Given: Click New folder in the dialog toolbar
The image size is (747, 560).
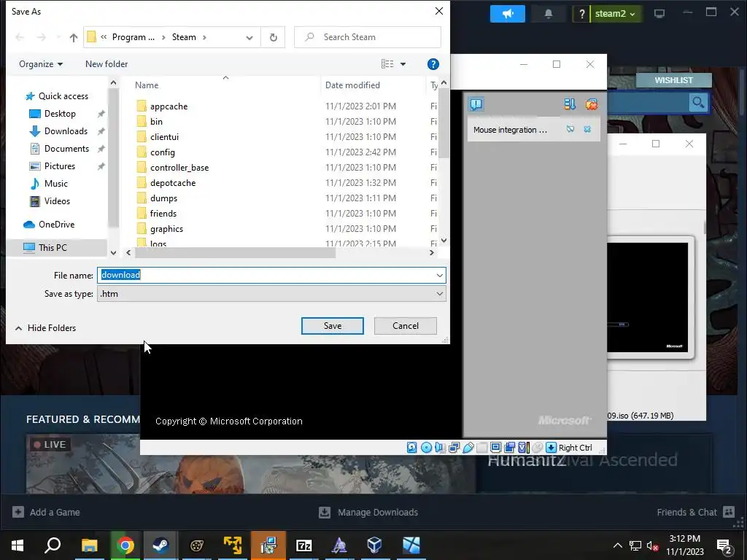Looking at the screenshot, I should click(107, 64).
